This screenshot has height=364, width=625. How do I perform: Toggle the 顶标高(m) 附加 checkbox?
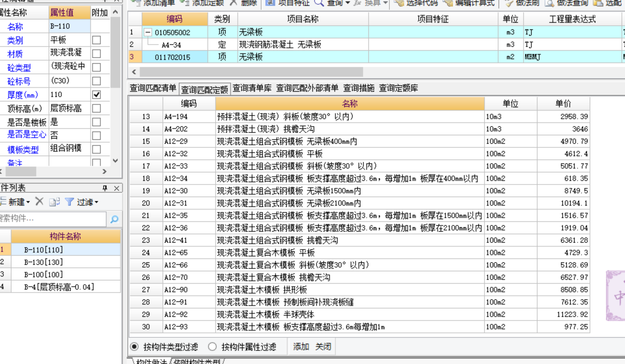pos(96,108)
